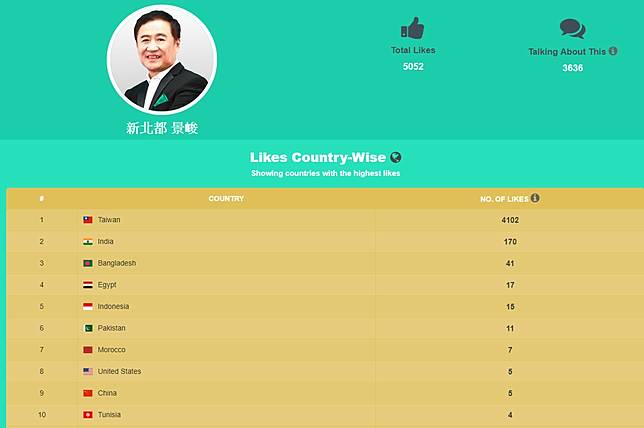This screenshot has width=644, height=428.
Task: Click Pakistan's likes count 11
Action: click(510, 329)
